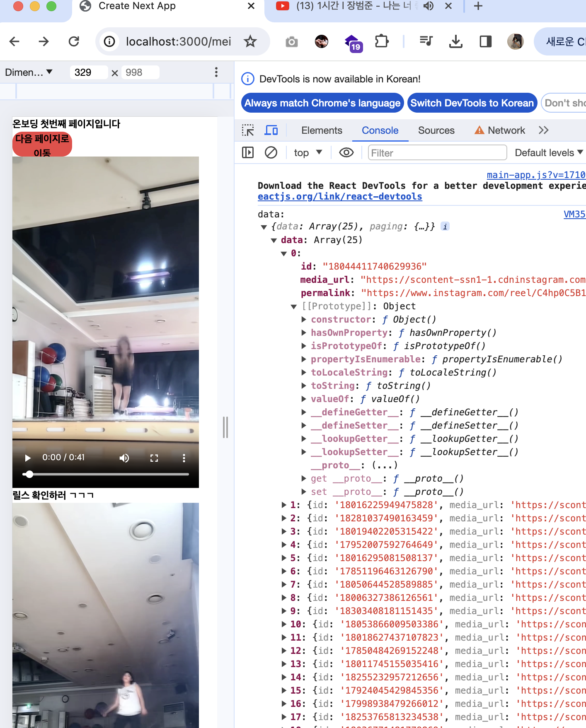The image size is (586, 728).
Task: Expand the hasOwnProperty function entry
Action: [304, 333]
